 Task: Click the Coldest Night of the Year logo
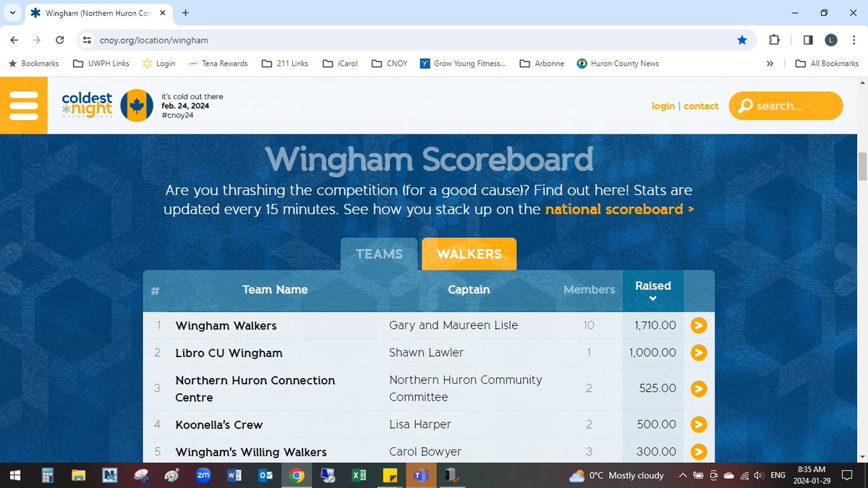pyautogui.click(x=88, y=106)
